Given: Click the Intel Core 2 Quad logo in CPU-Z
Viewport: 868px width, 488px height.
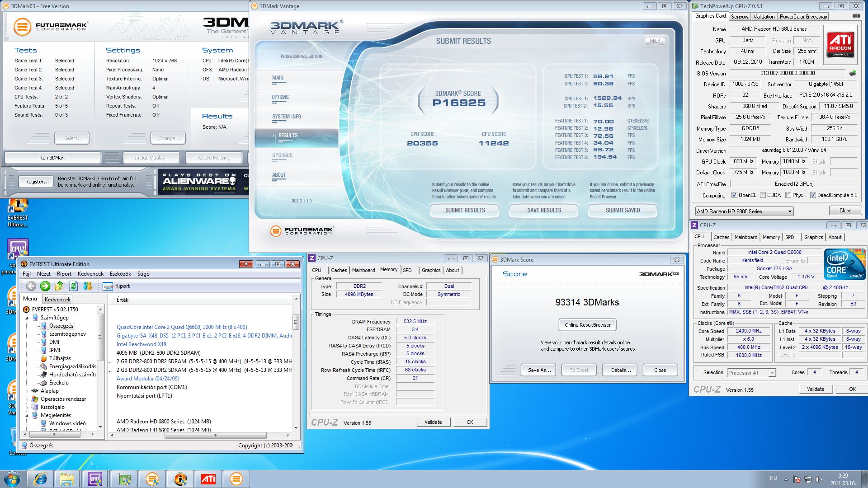Looking at the screenshot, I should coord(844,264).
